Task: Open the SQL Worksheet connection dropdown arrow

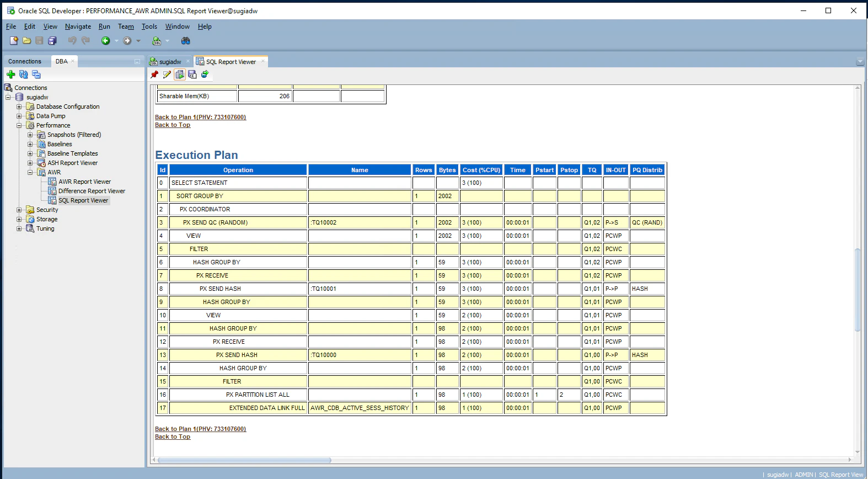Action: (168, 41)
